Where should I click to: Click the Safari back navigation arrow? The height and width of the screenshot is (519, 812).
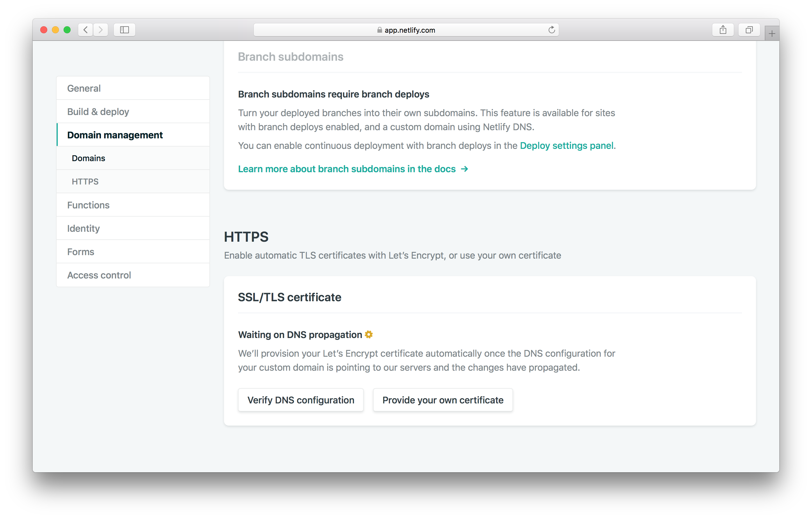[86, 30]
